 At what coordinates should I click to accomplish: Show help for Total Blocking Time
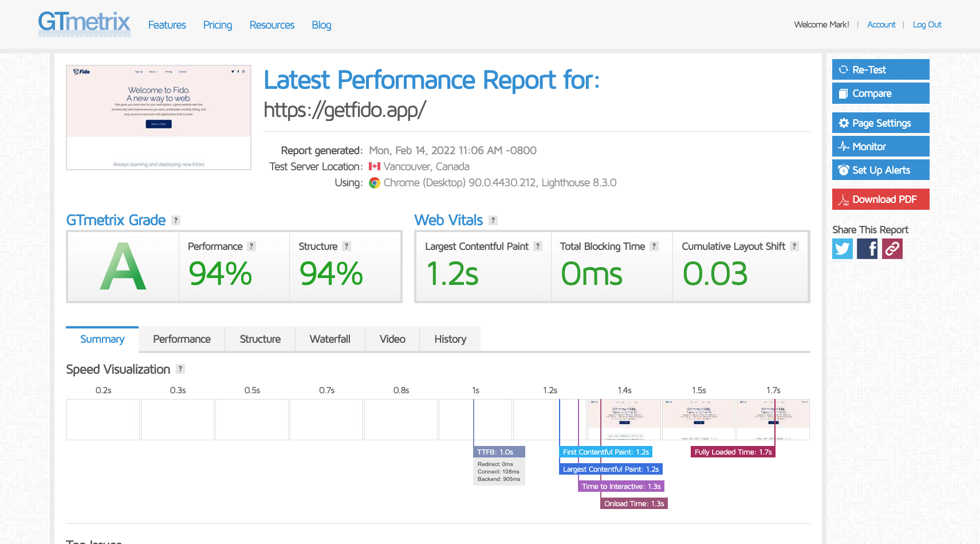(x=654, y=246)
